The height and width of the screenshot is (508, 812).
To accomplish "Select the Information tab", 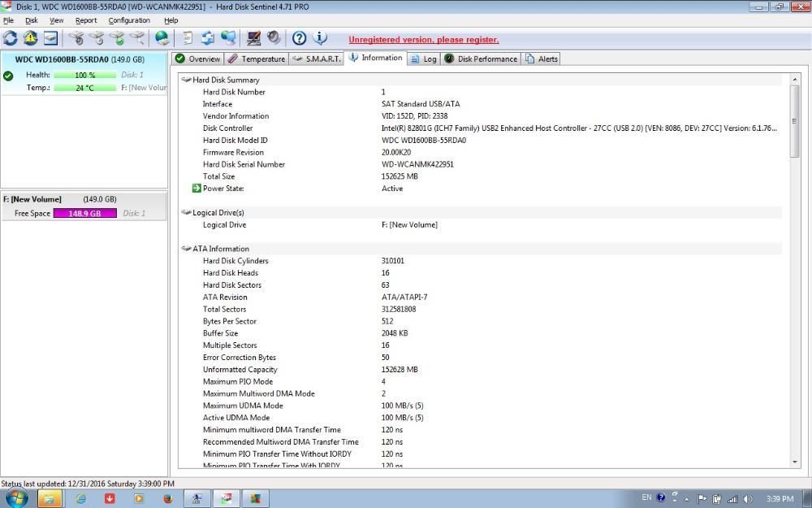I will point(376,58).
